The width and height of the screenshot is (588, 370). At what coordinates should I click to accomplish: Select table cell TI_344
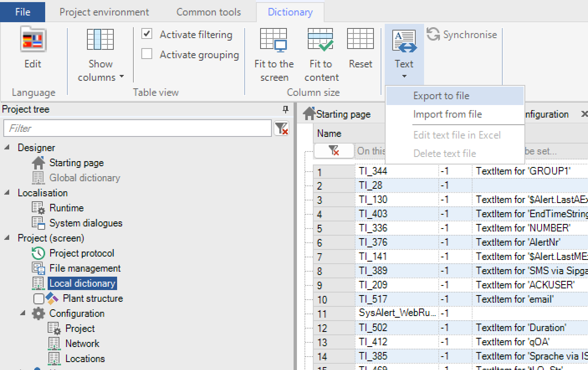(x=397, y=171)
